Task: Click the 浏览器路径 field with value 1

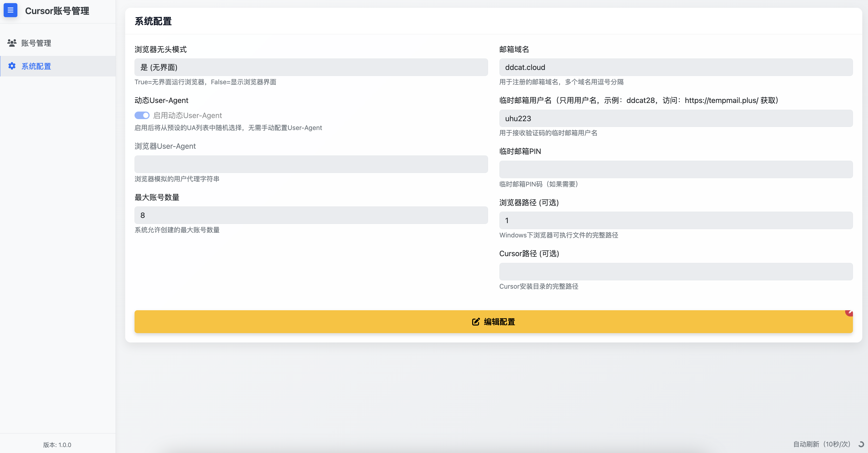Action: (676, 220)
